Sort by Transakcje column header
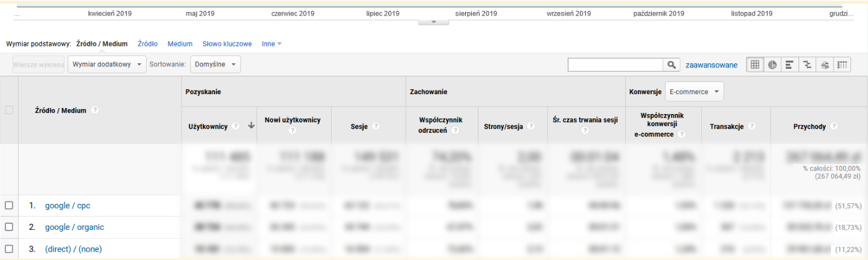The height and width of the screenshot is (260, 868). pos(727,126)
